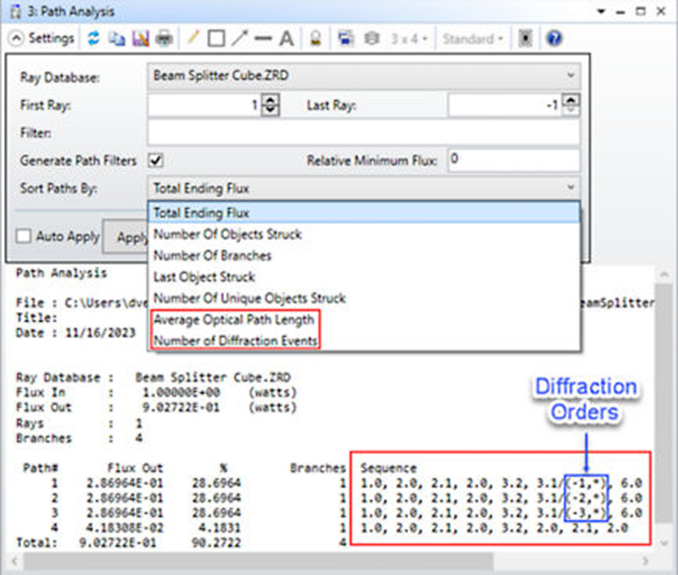Increase the First Ray spinner value

[x=271, y=99]
